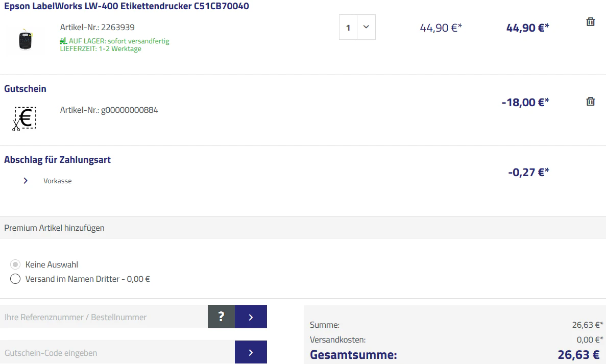This screenshot has height=364, width=606.
Task: Click the Artikel-Nr.: 2263939 text
Action: click(98, 28)
